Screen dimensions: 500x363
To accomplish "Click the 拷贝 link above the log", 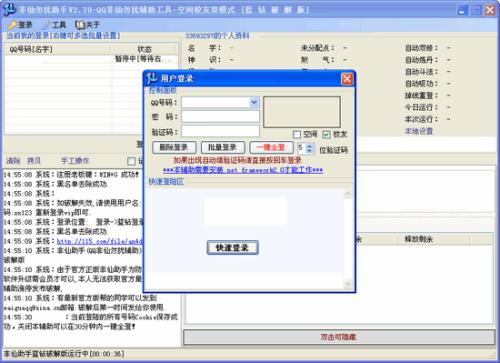I will [x=34, y=161].
